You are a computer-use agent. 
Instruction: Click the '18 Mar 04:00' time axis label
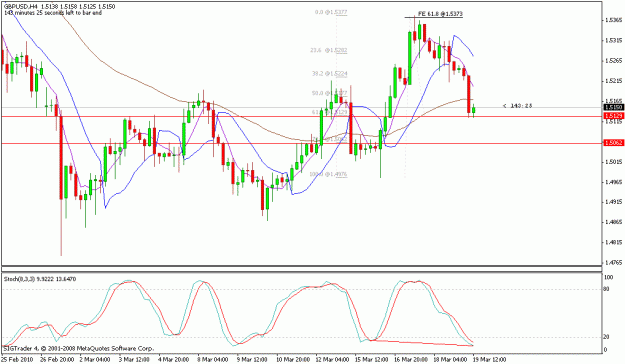pyautogui.click(x=450, y=360)
